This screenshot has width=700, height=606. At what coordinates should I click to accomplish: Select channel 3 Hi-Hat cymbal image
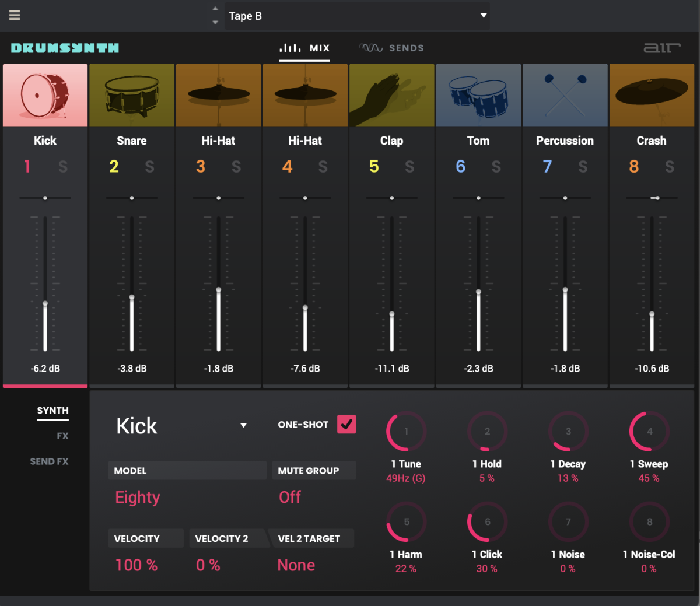[218, 95]
